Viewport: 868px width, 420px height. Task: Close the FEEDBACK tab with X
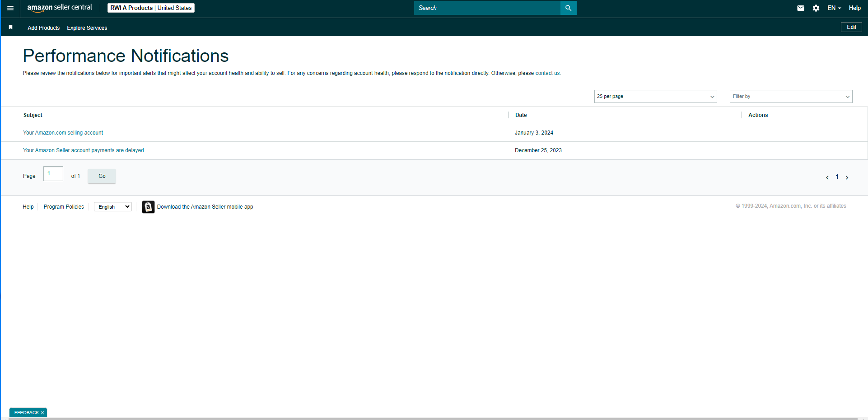42,413
